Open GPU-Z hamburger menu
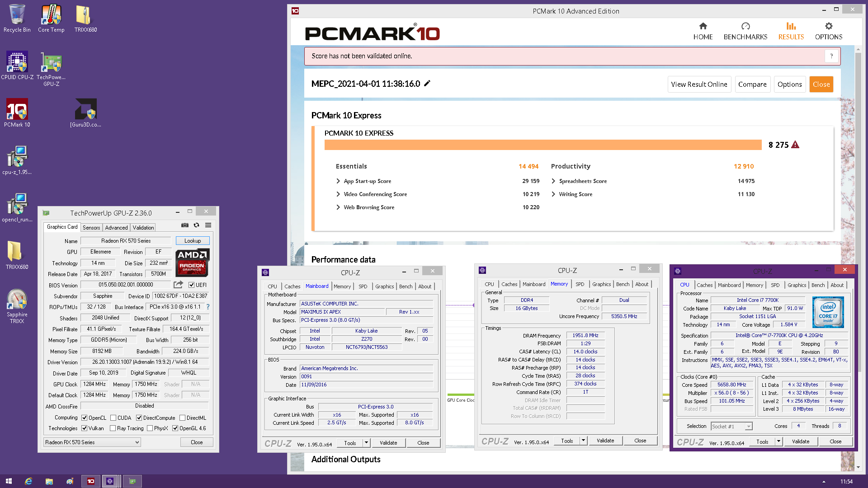 click(208, 225)
